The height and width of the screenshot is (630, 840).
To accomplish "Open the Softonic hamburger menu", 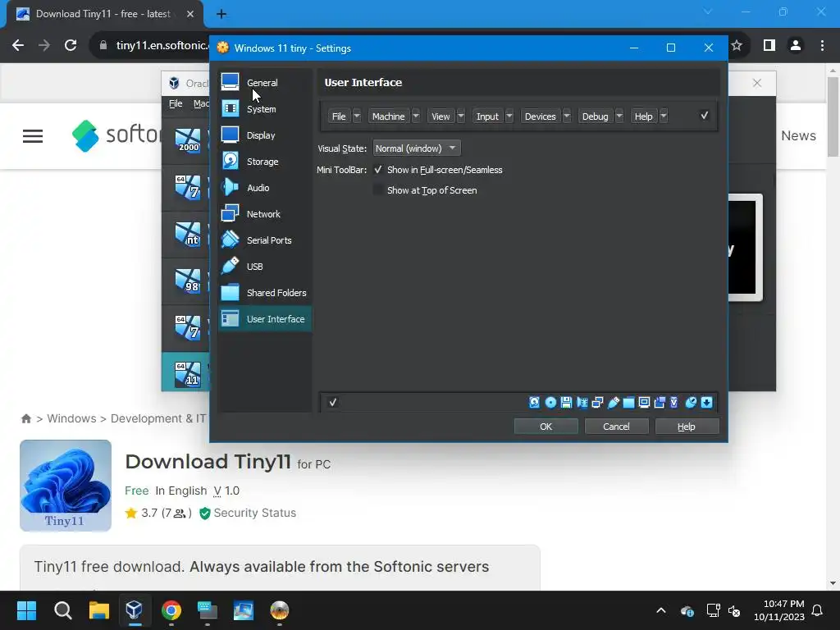I will (x=33, y=136).
